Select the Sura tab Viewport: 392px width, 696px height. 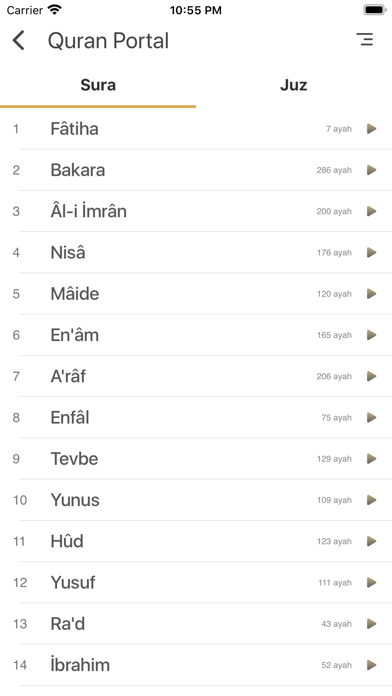pyautogui.click(x=98, y=85)
